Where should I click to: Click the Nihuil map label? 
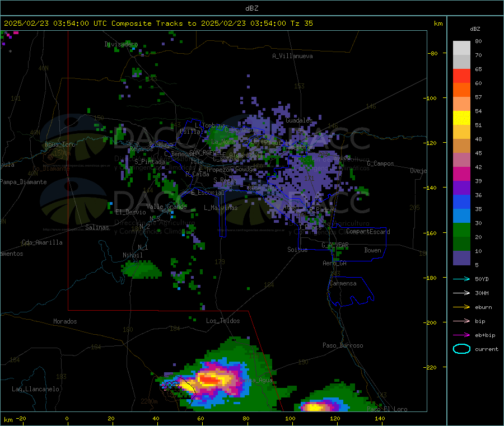132,255
